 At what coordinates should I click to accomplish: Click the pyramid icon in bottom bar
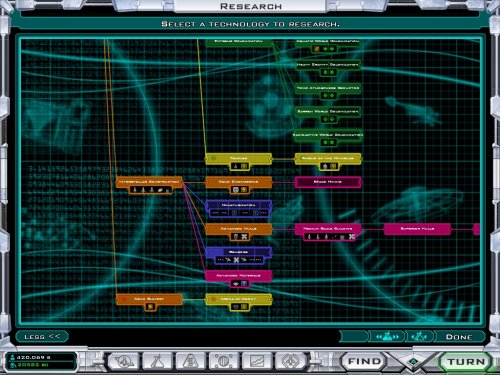(x=190, y=361)
